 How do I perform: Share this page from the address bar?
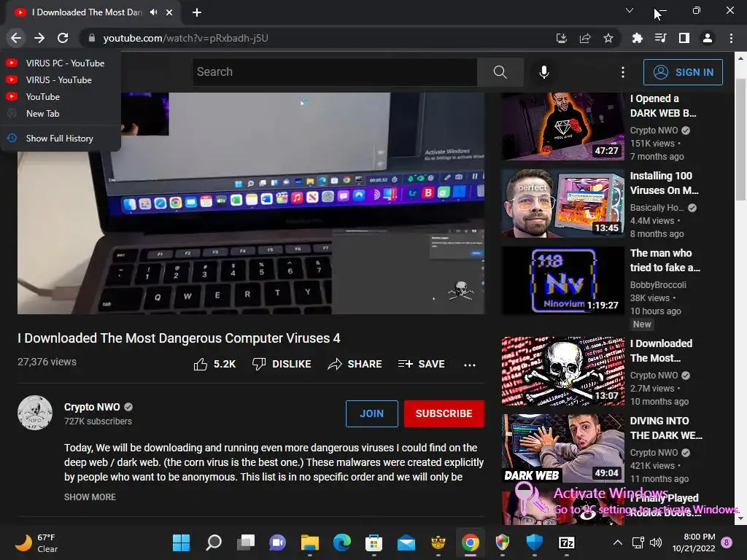pos(585,38)
